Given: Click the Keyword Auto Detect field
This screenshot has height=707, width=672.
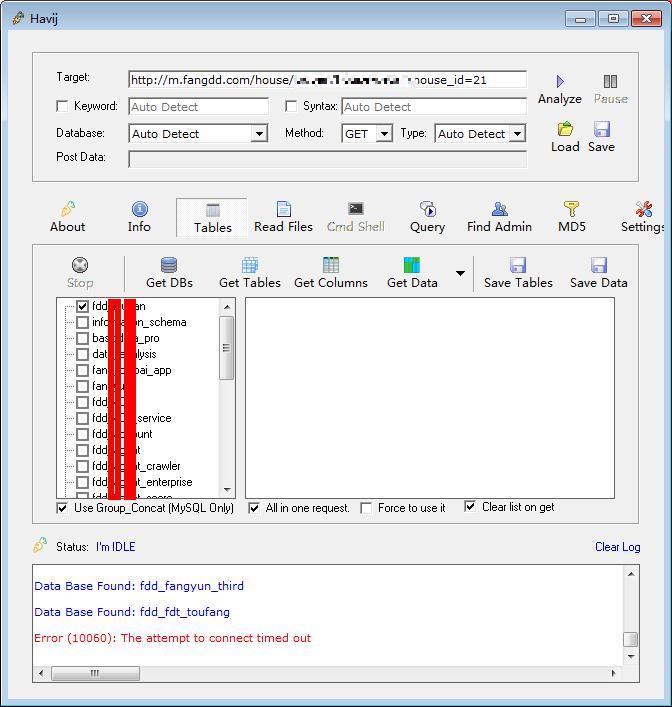Looking at the screenshot, I should pos(198,107).
